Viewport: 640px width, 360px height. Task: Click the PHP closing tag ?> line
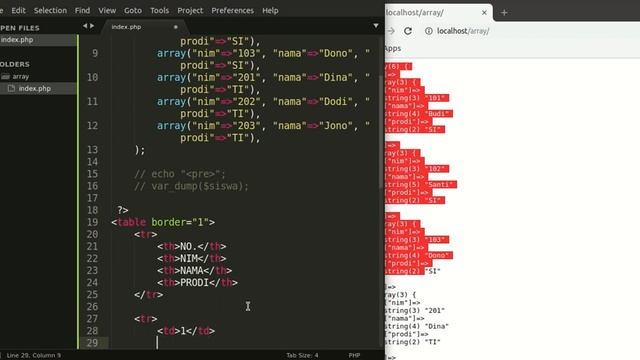(x=122, y=210)
